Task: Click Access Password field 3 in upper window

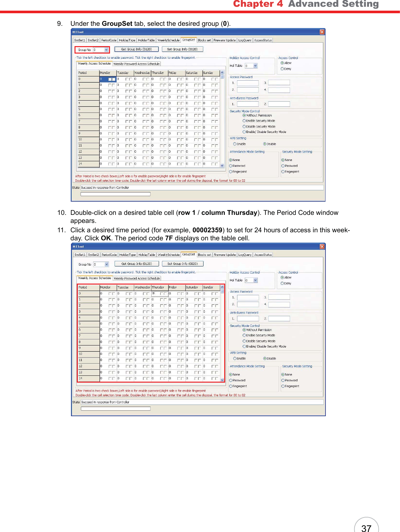Action: click(279, 83)
